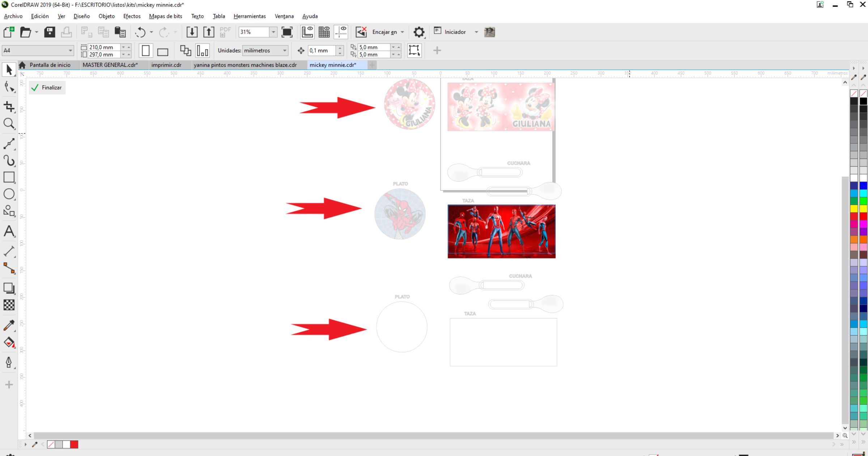Select the Zoom tool in toolbox
Screen dimensions: 868x456
9,124
